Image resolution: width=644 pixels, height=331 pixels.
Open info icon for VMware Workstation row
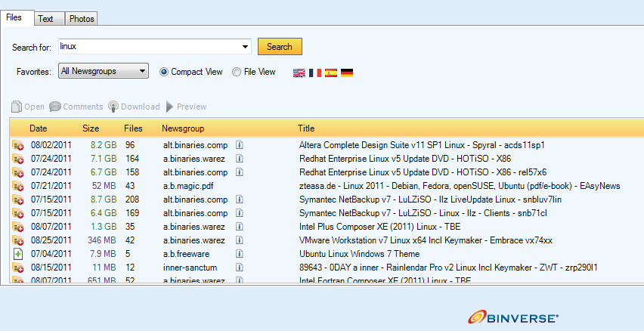(240, 240)
